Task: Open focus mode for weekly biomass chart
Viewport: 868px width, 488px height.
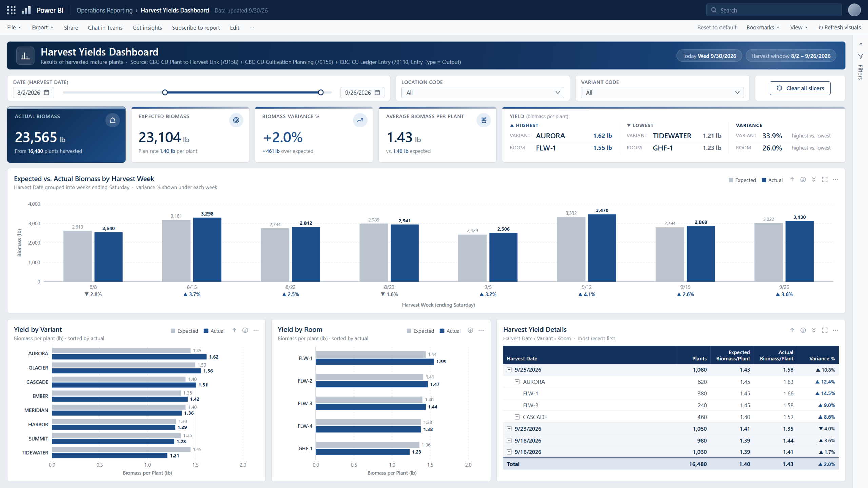Action: [825, 180]
